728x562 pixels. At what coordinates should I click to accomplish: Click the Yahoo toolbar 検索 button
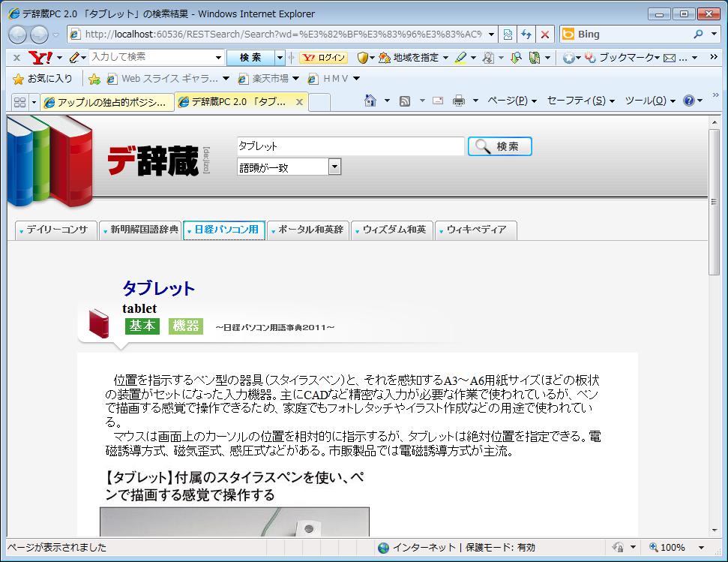(x=250, y=58)
